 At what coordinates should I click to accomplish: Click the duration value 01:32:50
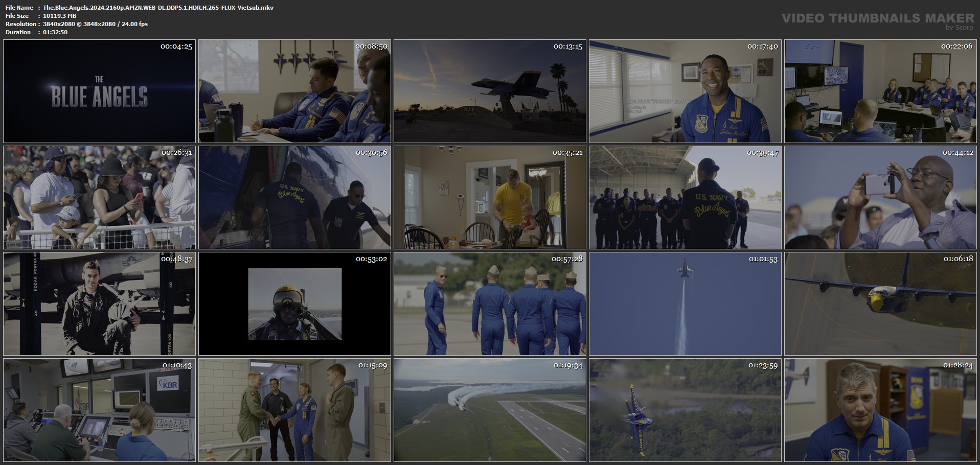(x=55, y=32)
